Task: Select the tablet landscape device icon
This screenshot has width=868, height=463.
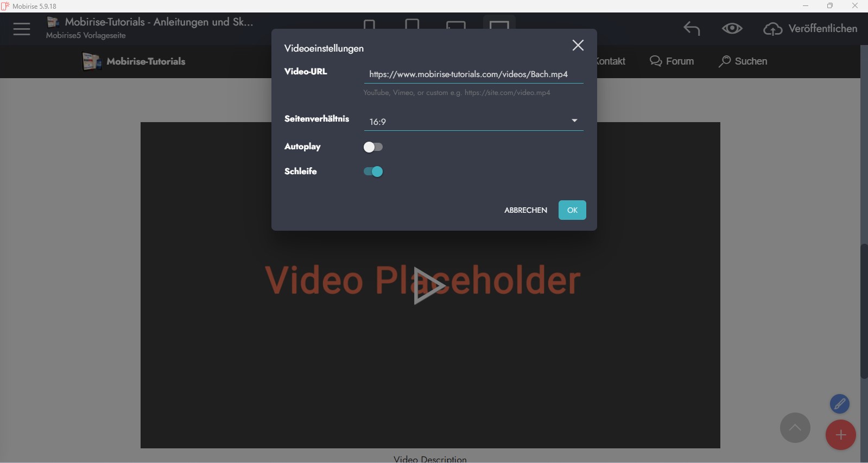Action: point(456,25)
